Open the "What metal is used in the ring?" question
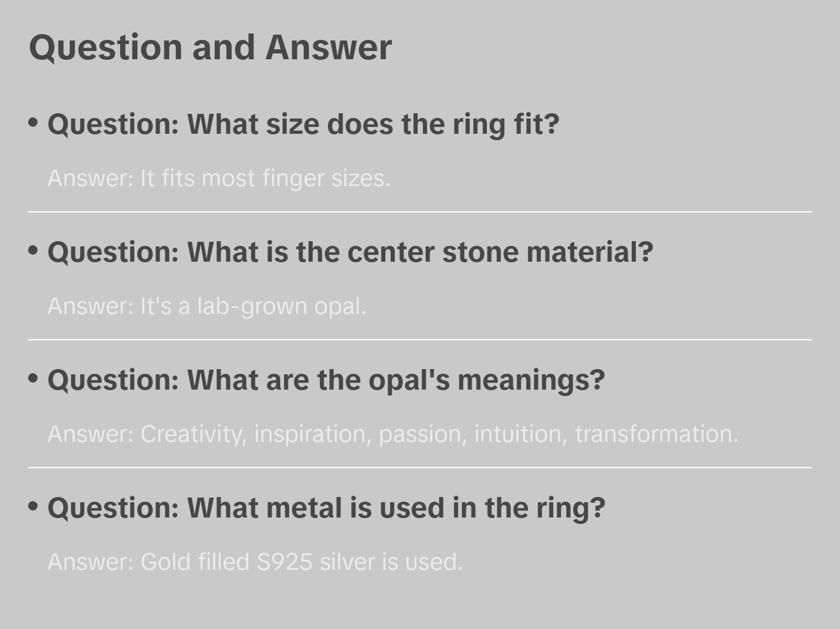The width and height of the screenshot is (840, 629). click(326, 508)
